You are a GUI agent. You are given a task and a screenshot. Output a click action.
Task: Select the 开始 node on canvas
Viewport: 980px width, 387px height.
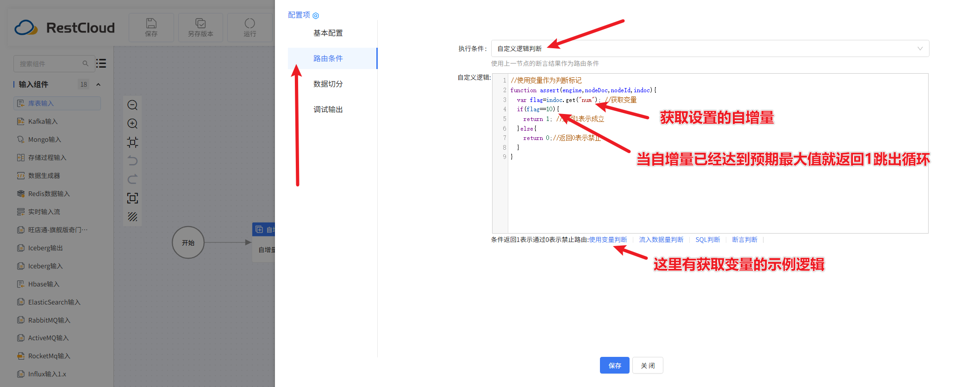pyautogui.click(x=188, y=242)
